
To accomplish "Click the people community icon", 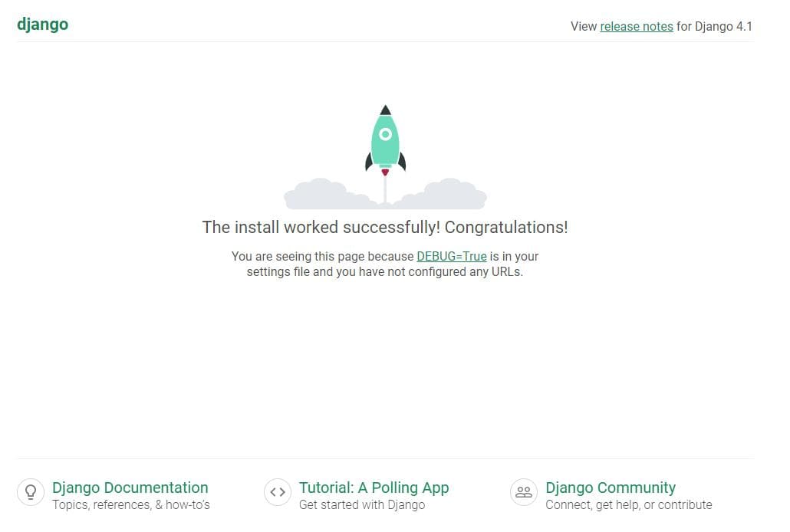I will pos(524,491).
